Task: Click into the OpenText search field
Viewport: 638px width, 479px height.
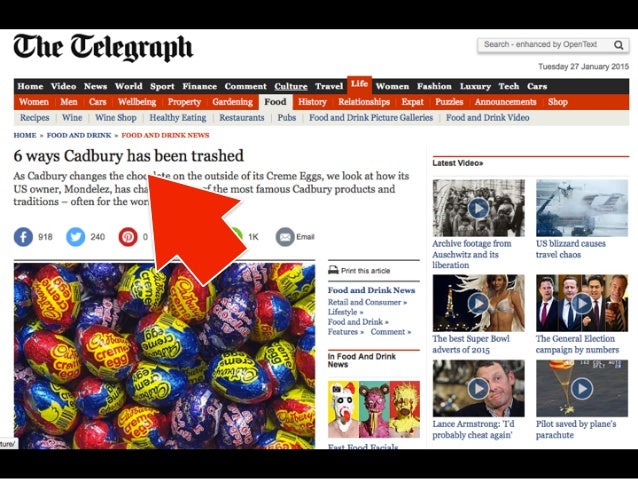Action: [545, 45]
